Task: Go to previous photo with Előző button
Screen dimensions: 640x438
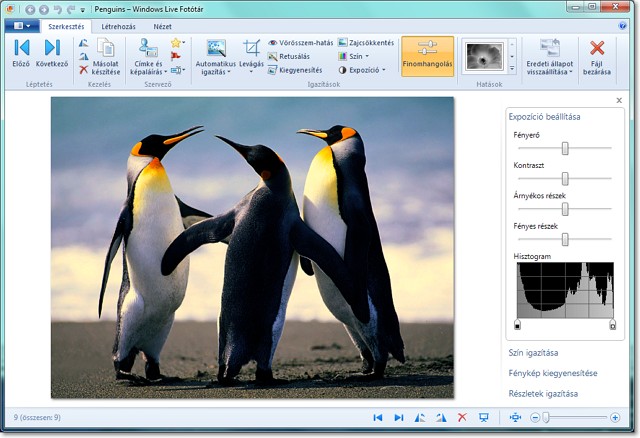Action: coord(21,52)
